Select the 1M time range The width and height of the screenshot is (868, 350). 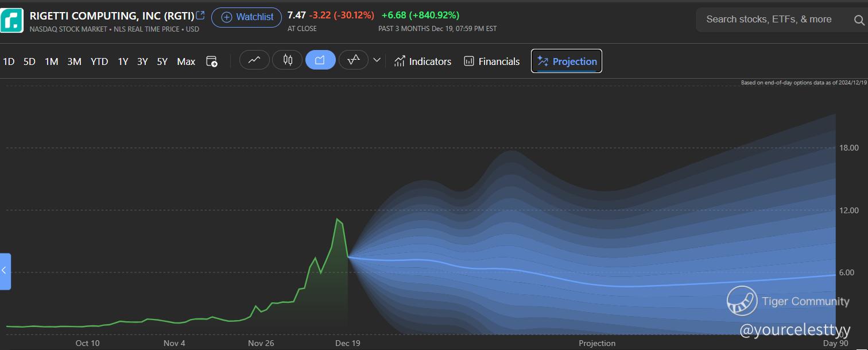point(52,61)
